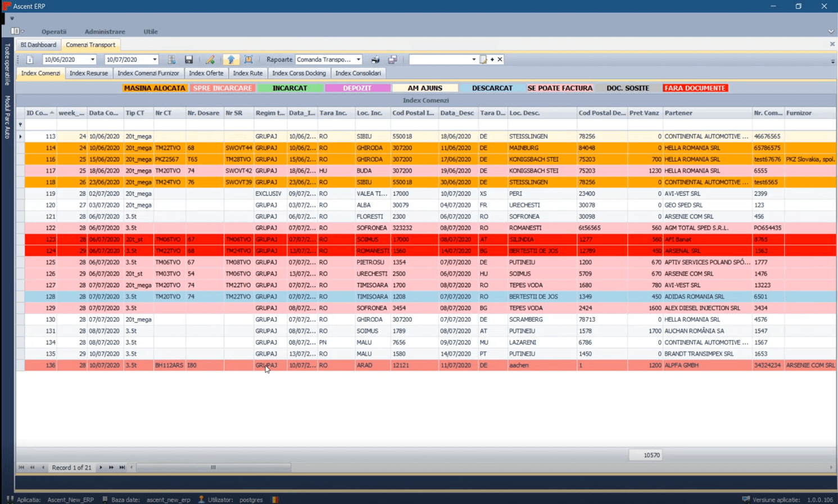Expand the ribbon chevron at top right
The width and height of the screenshot is (838, 504).
pos(831,31)
